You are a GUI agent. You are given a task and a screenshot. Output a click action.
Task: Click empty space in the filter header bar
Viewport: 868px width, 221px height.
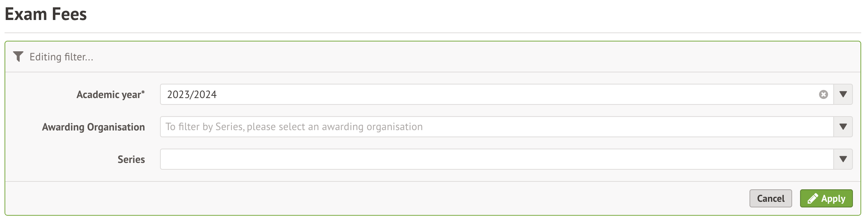point(453,57)
